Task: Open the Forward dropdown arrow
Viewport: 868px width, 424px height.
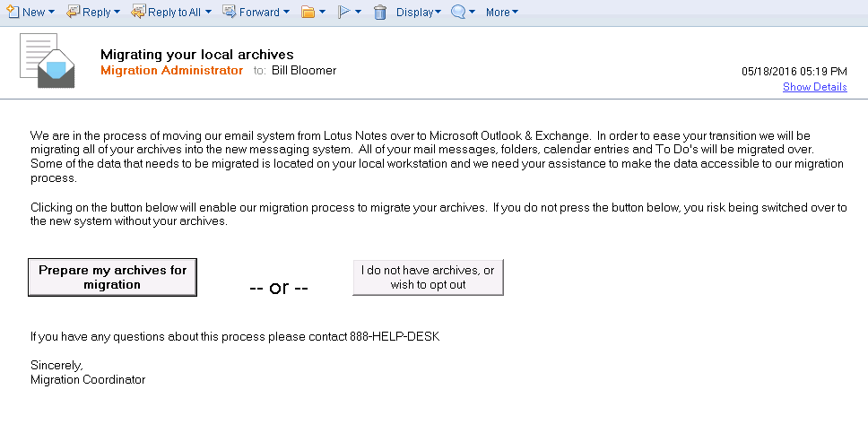Action: point(286,13)
